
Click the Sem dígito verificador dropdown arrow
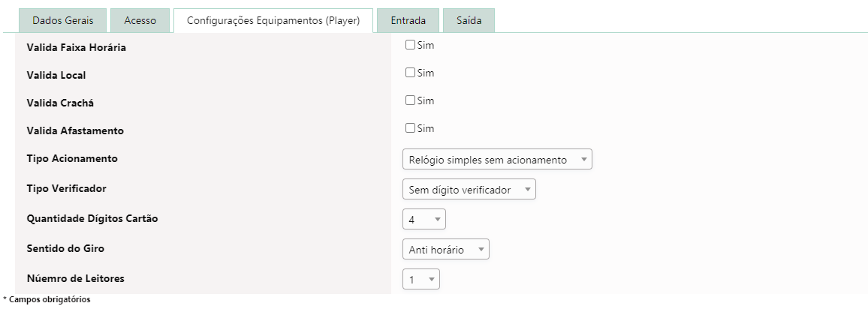[x=527, y=190]
